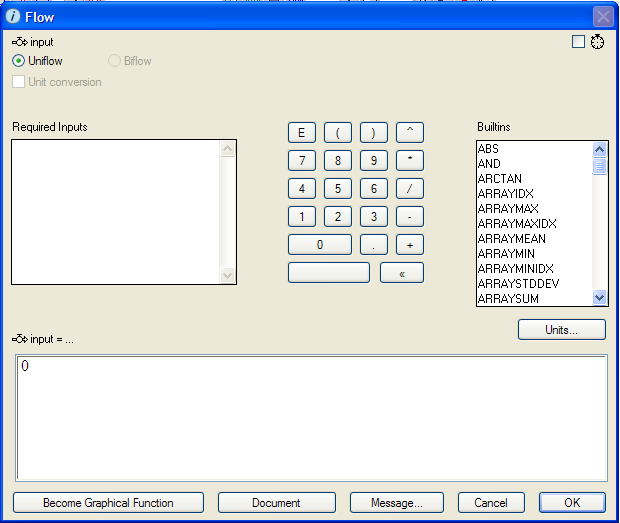Screen dimensions: 620x523
Task: Click Required Inputs scroll up arrow
Action: click(x=227, y=149)
